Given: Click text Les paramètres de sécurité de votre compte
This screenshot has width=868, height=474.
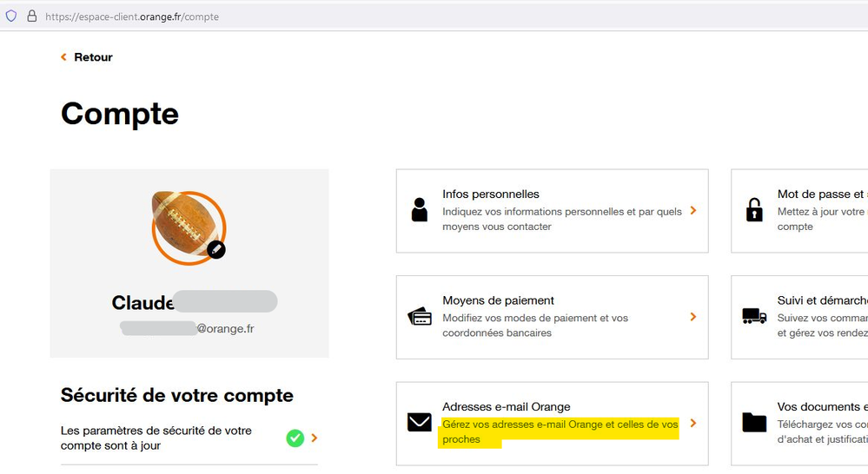Looking at the screenshot, I should pos(156,438).
